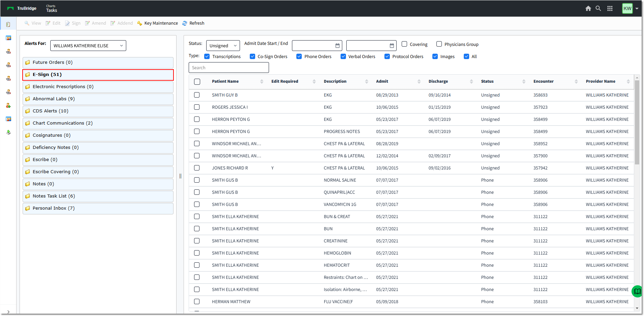Screen dimensions: 644x316
Task: Sort by the Patient Name column header
Action: point(225,81)
